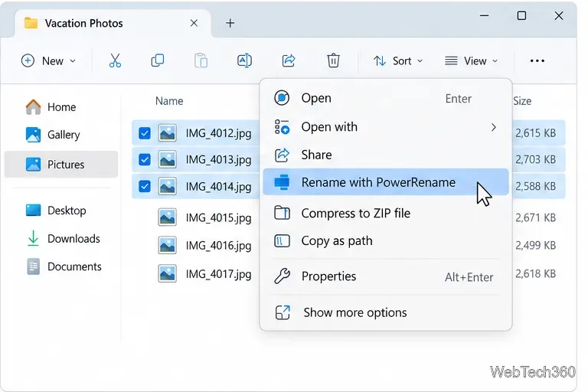The image size is (588, 392).
Task: Click the IMG_4016.jpg image file icon
Action: pos(167,245)
